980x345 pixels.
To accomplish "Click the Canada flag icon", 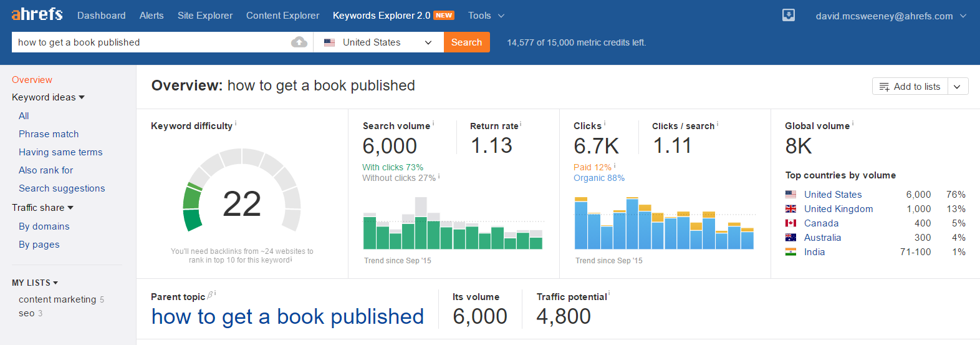I will tap(790, 223).
